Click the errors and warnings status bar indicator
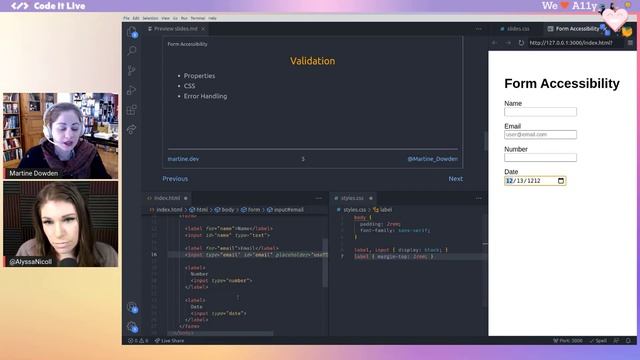The image size is (640, 360). [138, 341]
